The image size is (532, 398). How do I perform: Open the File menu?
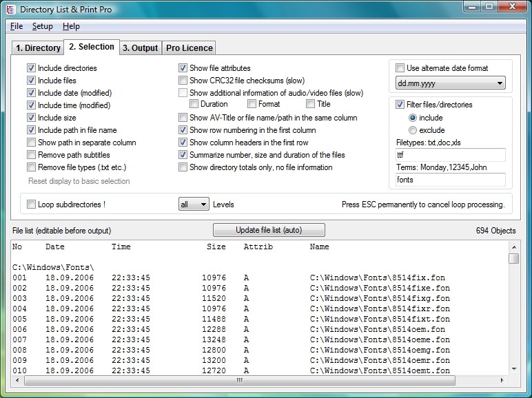coord(17,26)
